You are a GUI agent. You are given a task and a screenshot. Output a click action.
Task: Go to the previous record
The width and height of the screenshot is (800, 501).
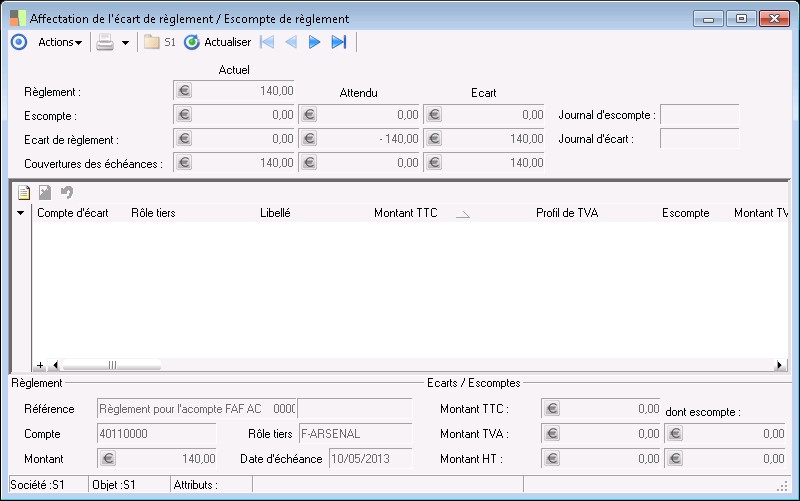(291, 42)
